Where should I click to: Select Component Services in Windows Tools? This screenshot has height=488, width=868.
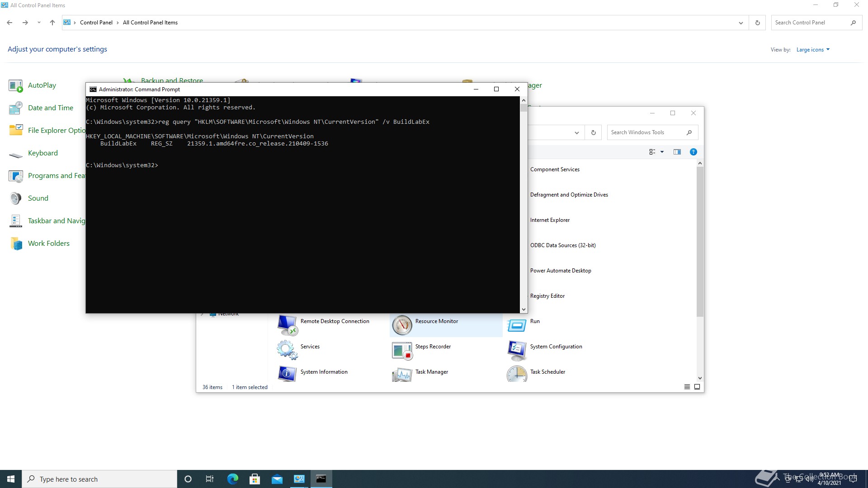click(x=555, y=169)
